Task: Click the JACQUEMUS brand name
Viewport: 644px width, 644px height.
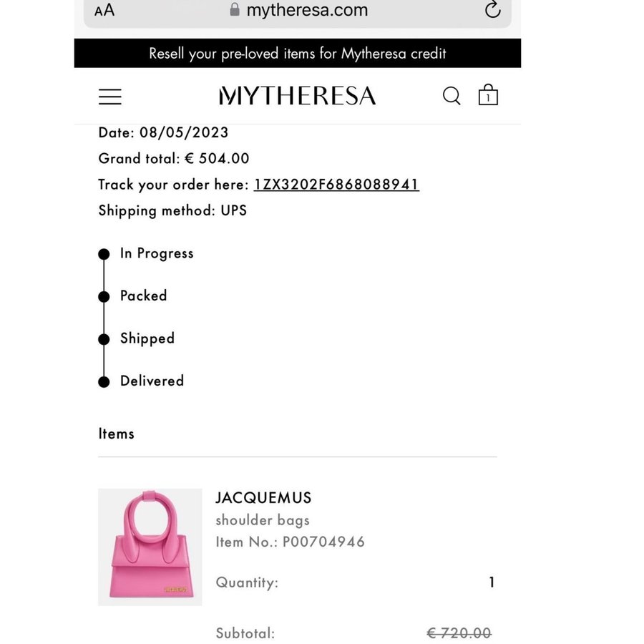Action: point(263,498)
